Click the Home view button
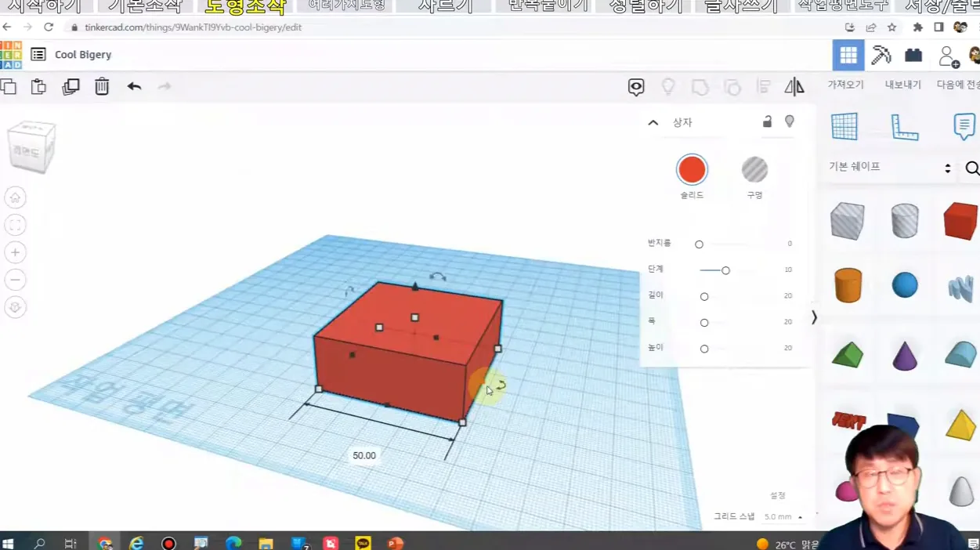The width and height of the screenshot is (980, 550). click(x=15, y=197)
